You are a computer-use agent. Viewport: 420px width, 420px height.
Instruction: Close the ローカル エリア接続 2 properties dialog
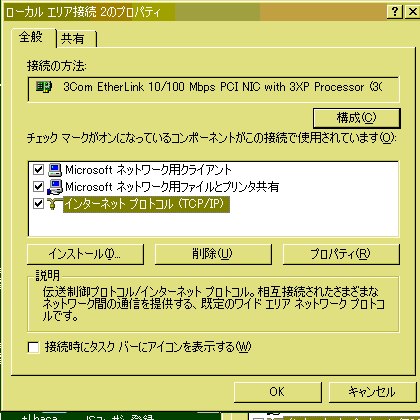(x=413, y=12)
